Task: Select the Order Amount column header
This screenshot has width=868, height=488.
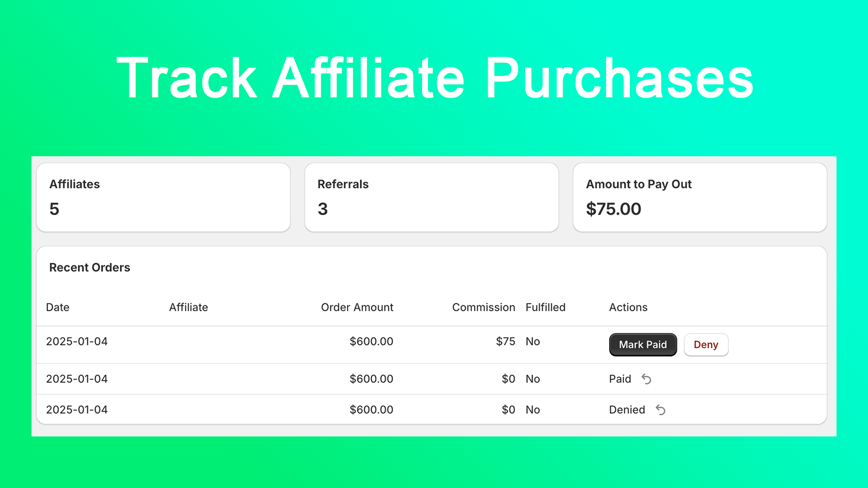Action: tap(357, 307)
